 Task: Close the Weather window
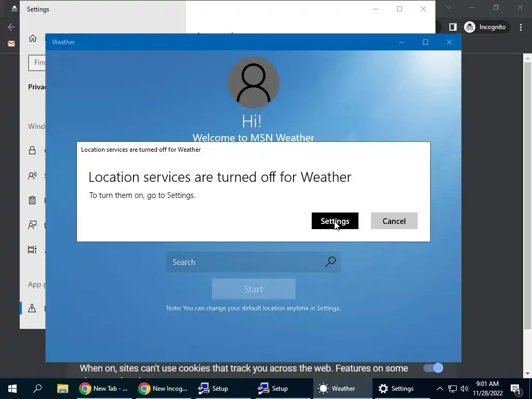point(449,42)
